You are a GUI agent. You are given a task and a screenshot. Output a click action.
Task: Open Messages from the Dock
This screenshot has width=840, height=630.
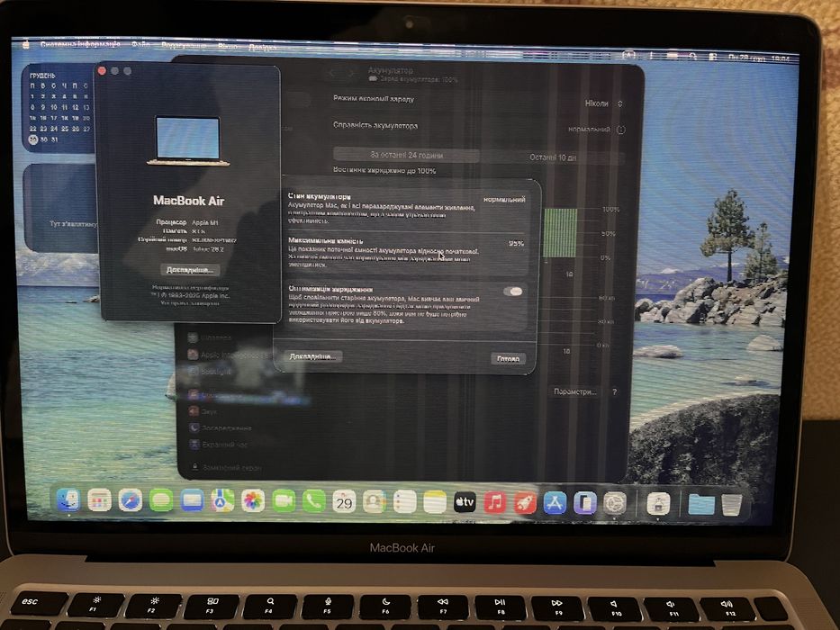click(161, 501)
